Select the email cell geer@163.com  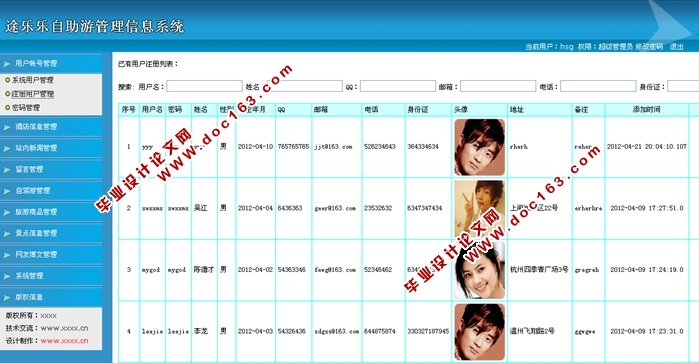pos(335,208)
